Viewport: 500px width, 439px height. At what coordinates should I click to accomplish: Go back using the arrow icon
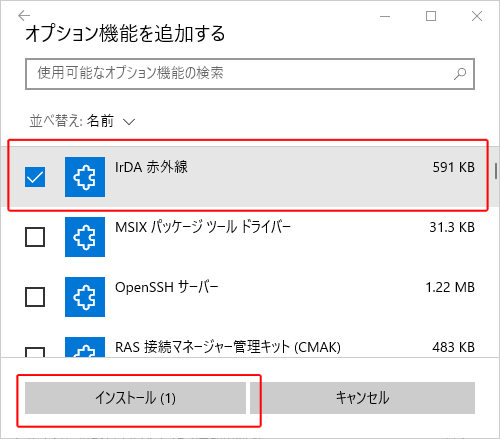click(24, 15)
